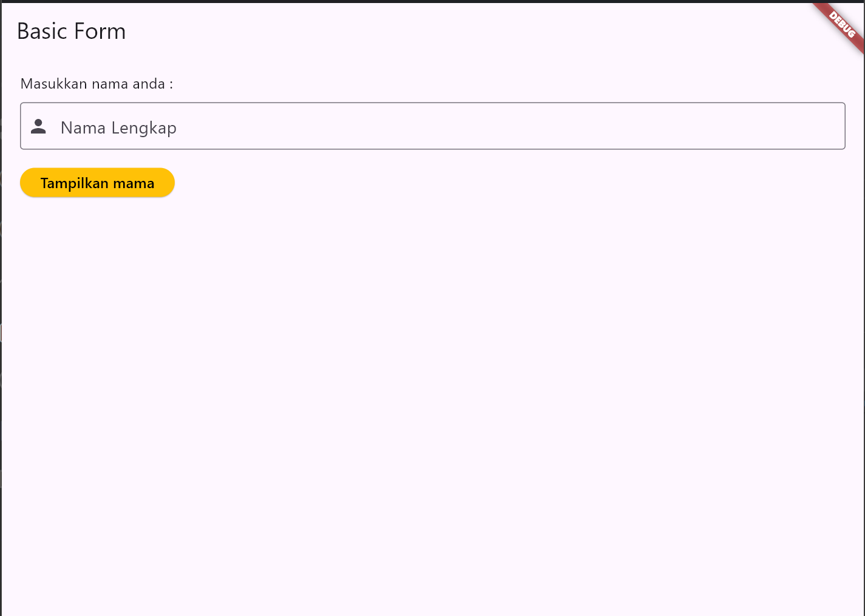The height and width of the screenshot is (616, 865).
Task: Click the word Lengkap in the input placeholder
Action: click(x=144, y=128)
